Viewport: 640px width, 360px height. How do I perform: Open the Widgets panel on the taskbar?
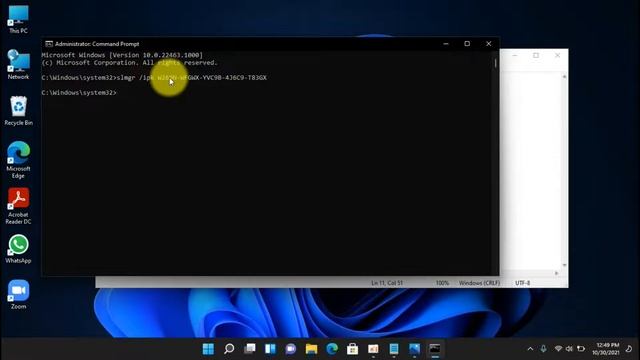(270, 349)
